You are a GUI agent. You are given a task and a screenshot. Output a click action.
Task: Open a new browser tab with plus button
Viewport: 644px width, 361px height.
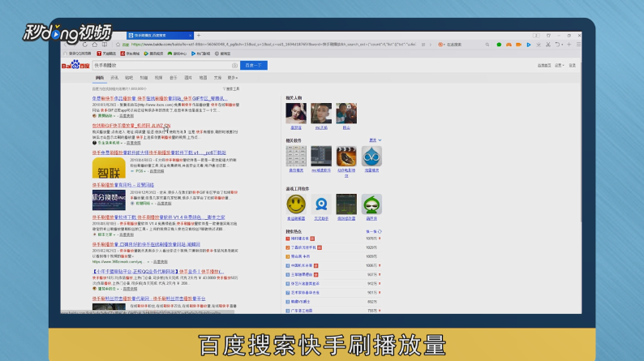pos(199,36)
